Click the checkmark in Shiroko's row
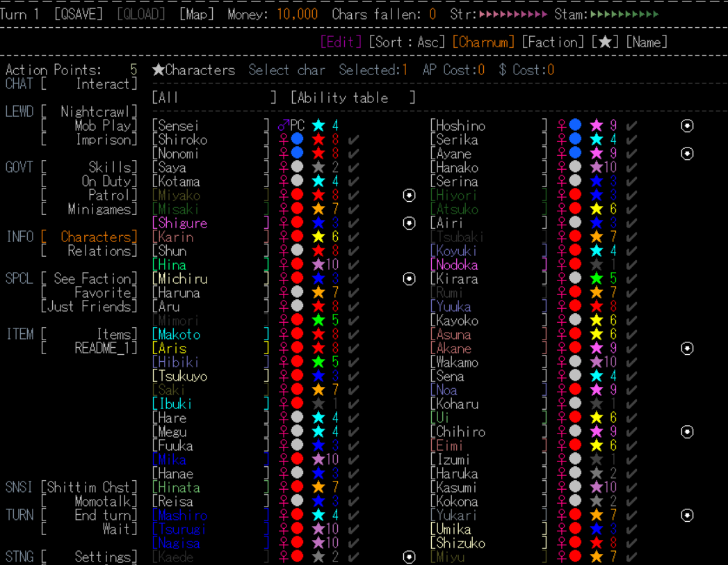Screen dimensions: 728x565 pyautogui.click(x=353, y=139)
